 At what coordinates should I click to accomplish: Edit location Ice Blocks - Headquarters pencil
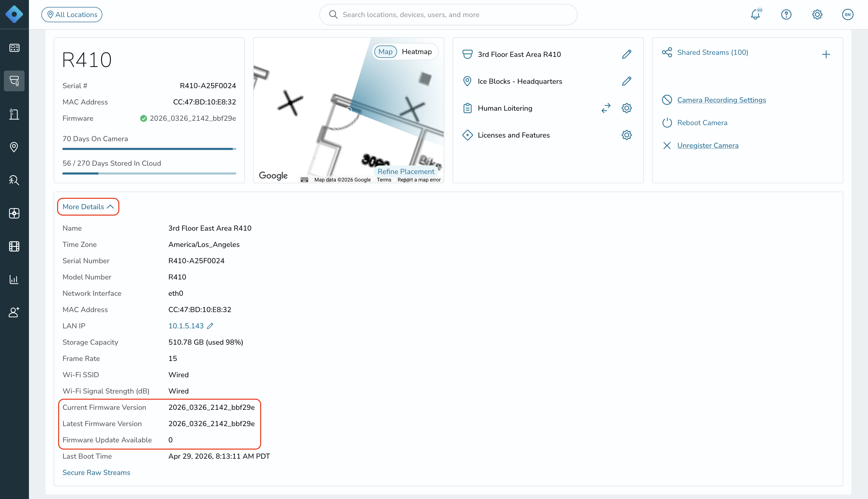point(627,81)
